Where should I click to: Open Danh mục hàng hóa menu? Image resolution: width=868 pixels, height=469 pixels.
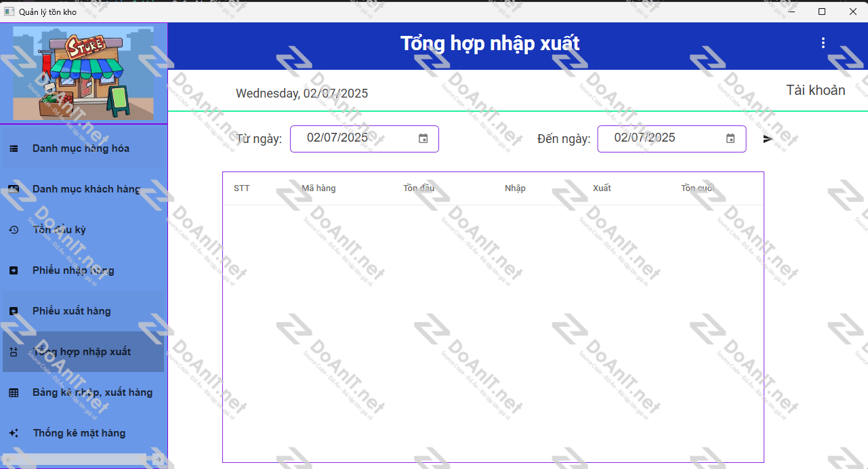coord(83,148)
